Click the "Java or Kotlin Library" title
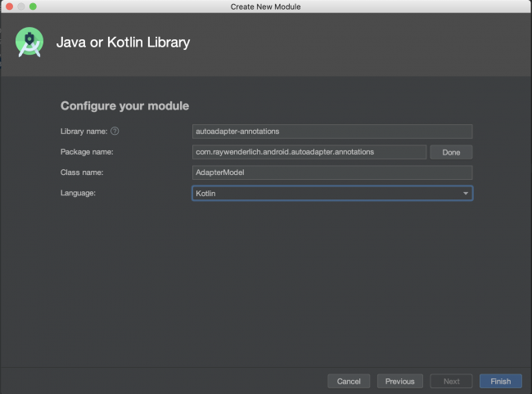The height and width of the screenshot is (394, 532). tap(123, 43)
